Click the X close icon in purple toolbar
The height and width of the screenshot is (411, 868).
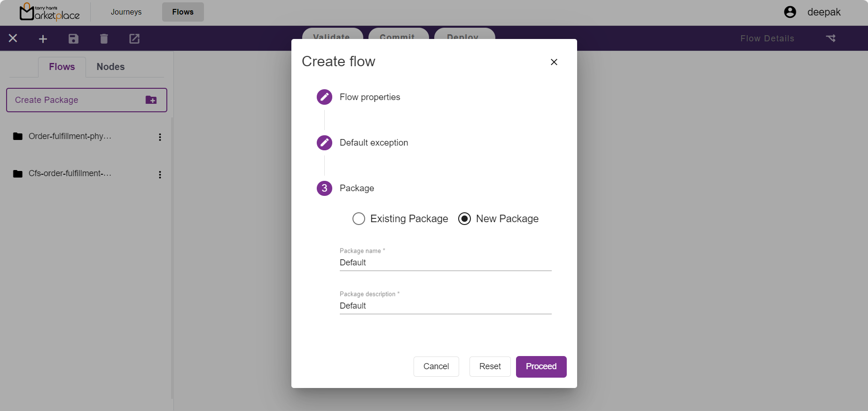(x=13, y=39)
